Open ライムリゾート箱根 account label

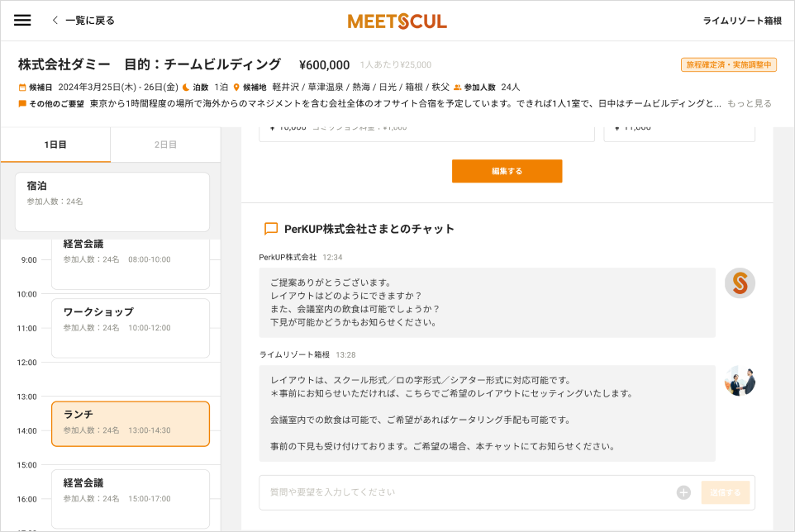(x=742, y=21)
